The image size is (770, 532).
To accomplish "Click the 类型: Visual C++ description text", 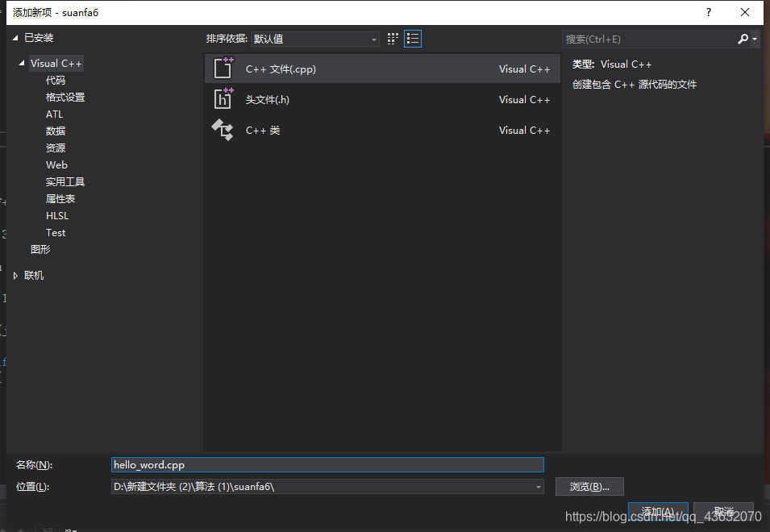I will tap(612, 64).
